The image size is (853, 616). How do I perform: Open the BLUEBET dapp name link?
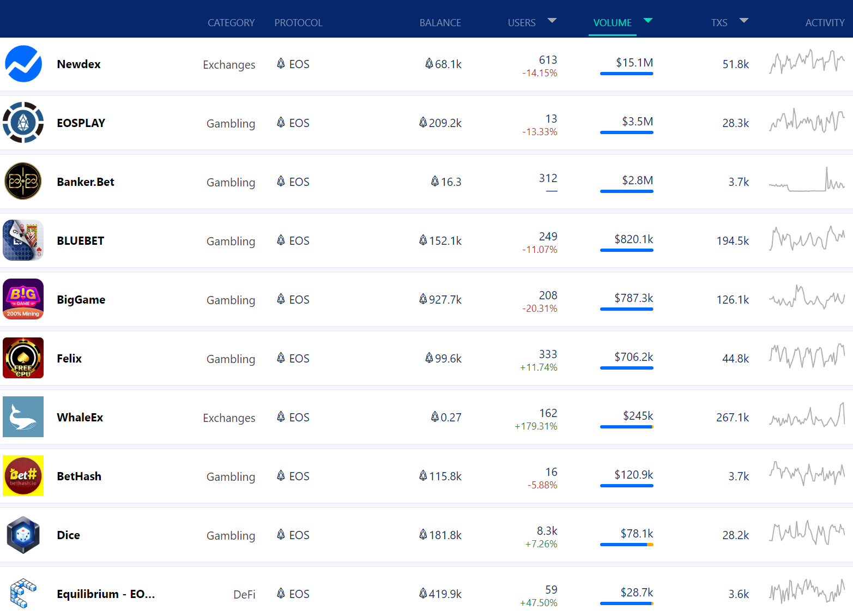click(x=81, y=241)
